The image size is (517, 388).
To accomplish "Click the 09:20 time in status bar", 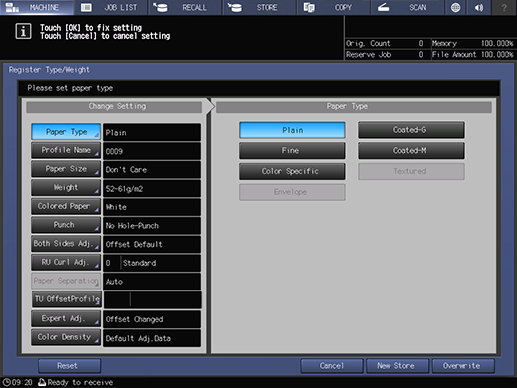I will tap(22, 382).
